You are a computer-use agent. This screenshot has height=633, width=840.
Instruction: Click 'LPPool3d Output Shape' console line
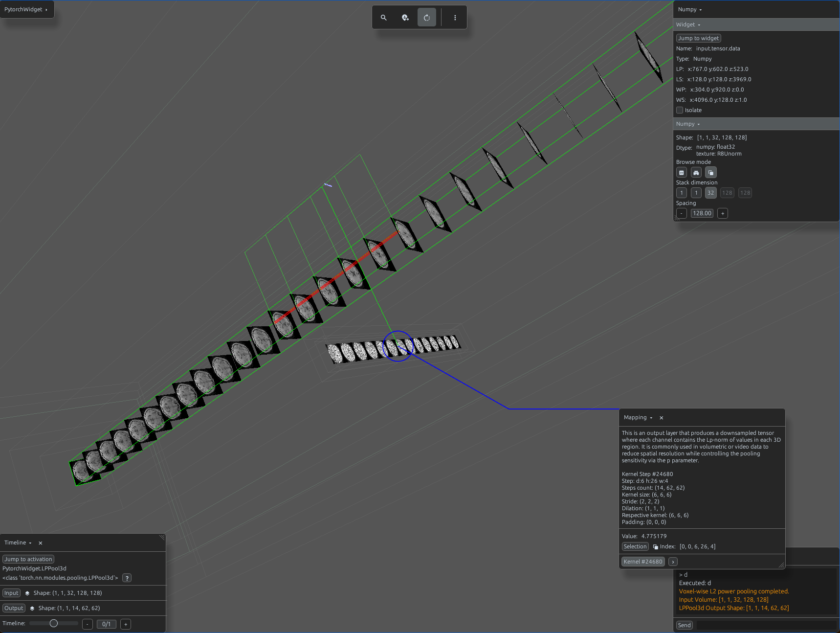[734, 608]
